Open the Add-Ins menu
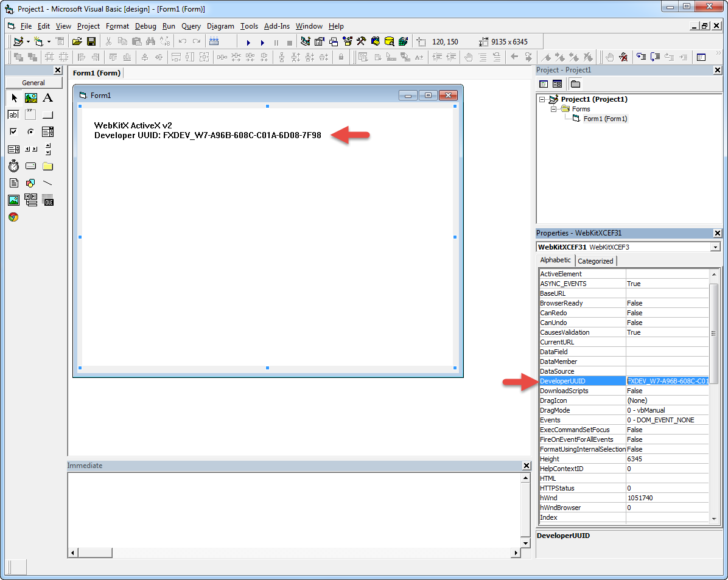 coord(276,26)
